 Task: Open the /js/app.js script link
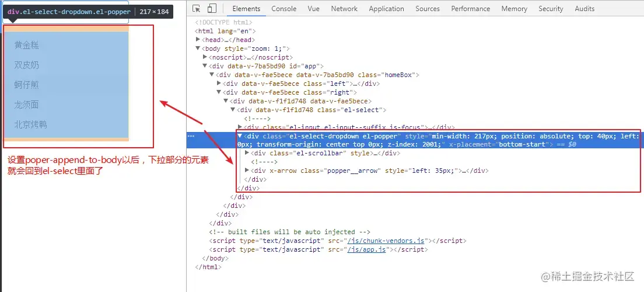point(366,249)
